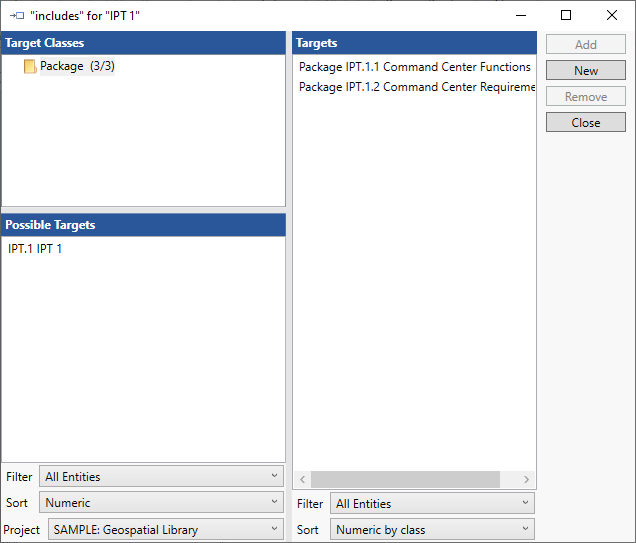Expand the Numeric by class Sort dropdown
This screenshot has width=636, height=543.
pyautogui.click(x=432, y=530)
